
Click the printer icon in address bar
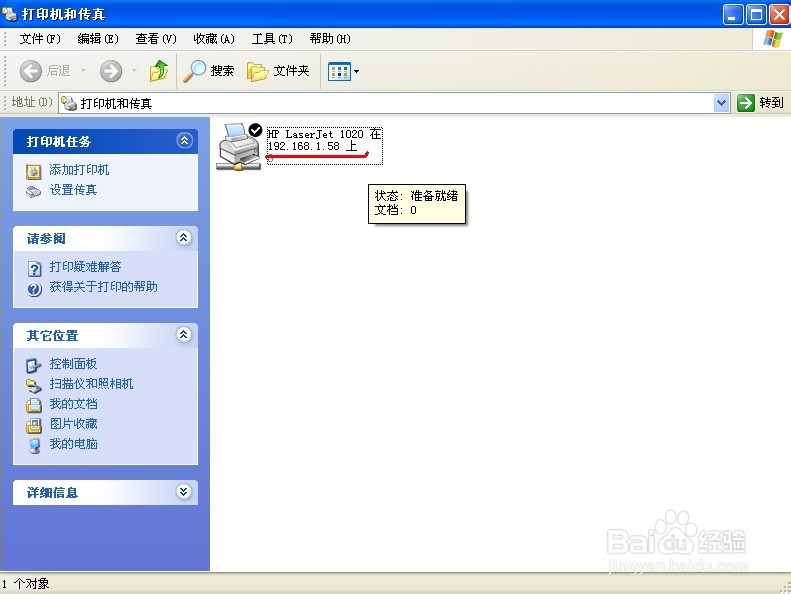click(x=69, y=103)
